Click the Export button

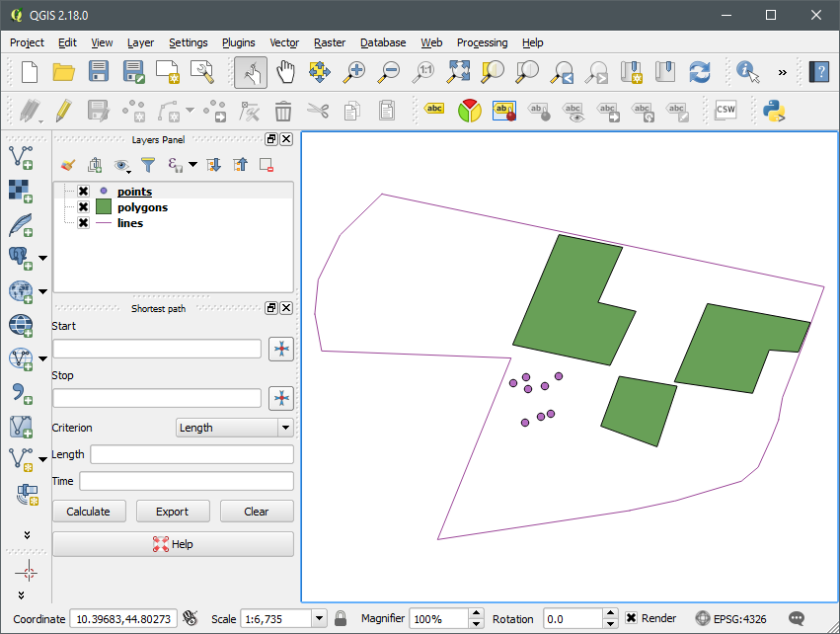[173, 512]
